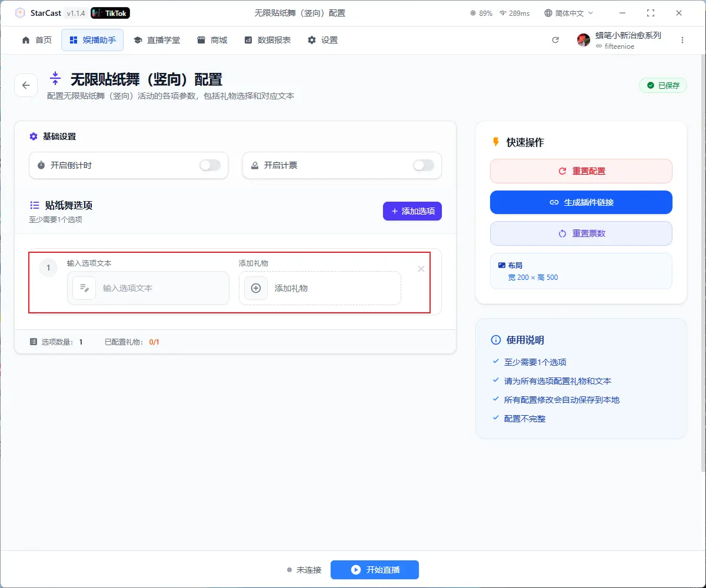
Task: Click the 重置配置 button
Action: point(581,171)
